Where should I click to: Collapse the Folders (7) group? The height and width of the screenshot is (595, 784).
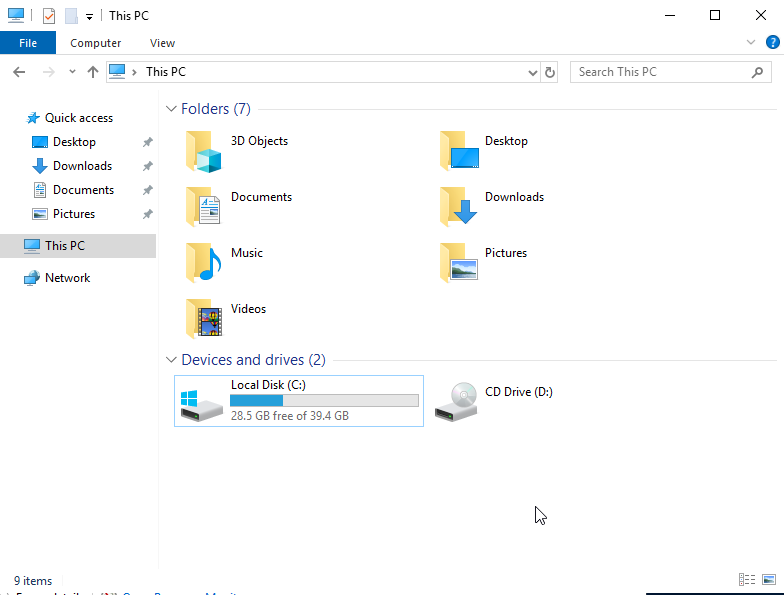click(171, 109)
